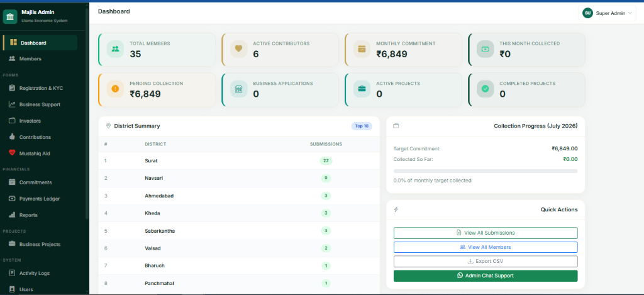644x295 pixels.
Task: Open Admin Chat Support
Action: click(486, 276)
